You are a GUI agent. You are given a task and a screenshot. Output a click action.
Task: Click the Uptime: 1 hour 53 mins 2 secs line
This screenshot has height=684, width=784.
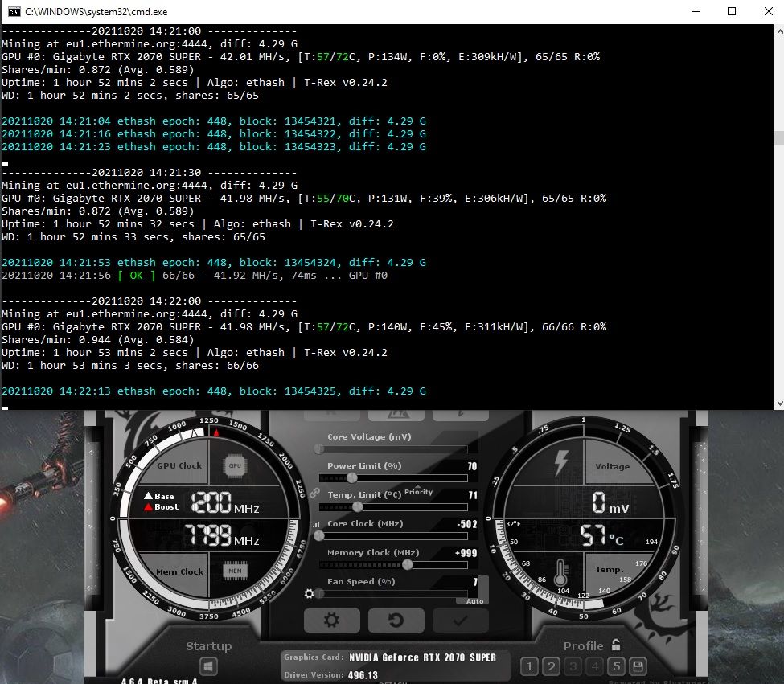pyautogui.click(x=195, y=353)
